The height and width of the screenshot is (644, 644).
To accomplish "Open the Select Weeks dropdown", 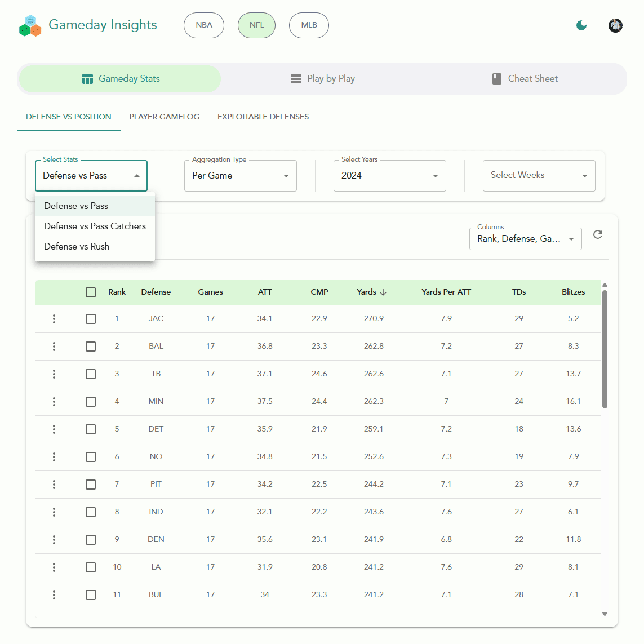I will point(539,175).
